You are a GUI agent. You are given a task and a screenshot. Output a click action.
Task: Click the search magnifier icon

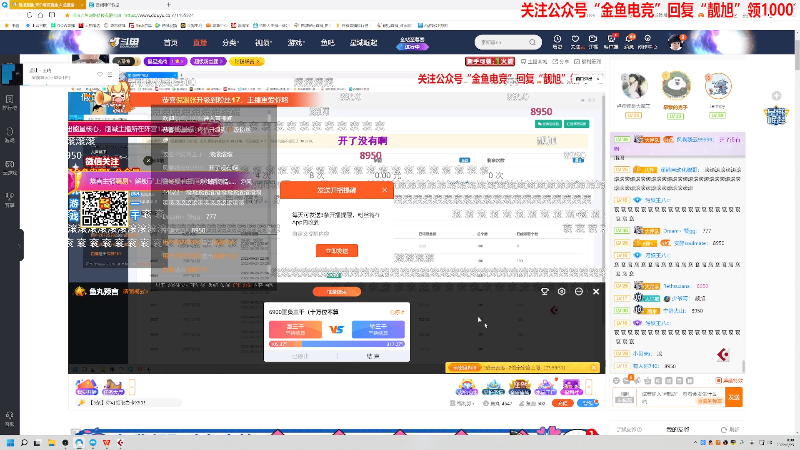click(533, 42)
